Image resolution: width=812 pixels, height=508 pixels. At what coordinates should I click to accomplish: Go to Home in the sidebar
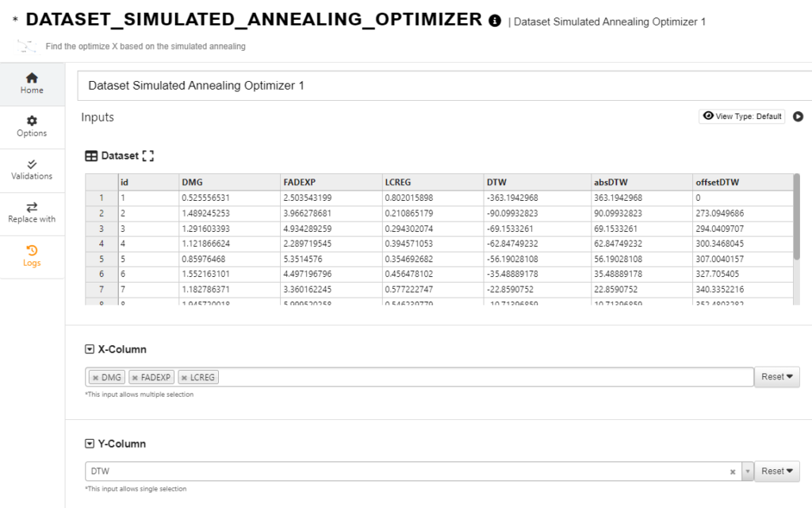coord(32,83)
